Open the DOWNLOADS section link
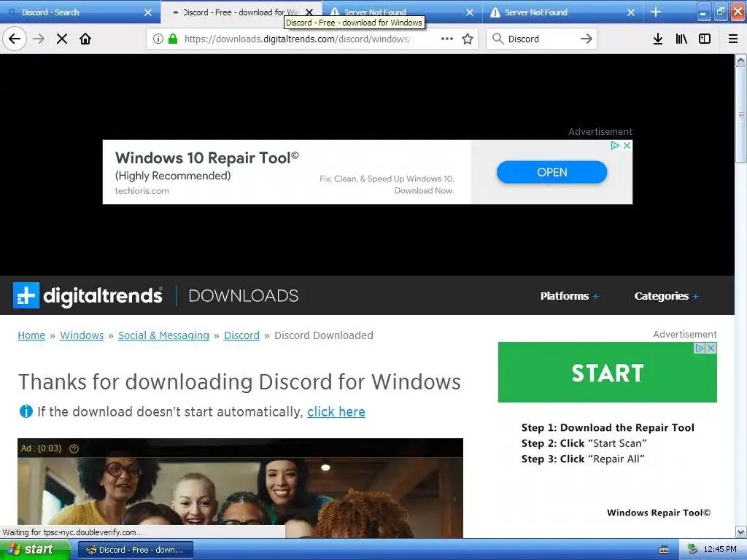 click(x=244, y=296)
